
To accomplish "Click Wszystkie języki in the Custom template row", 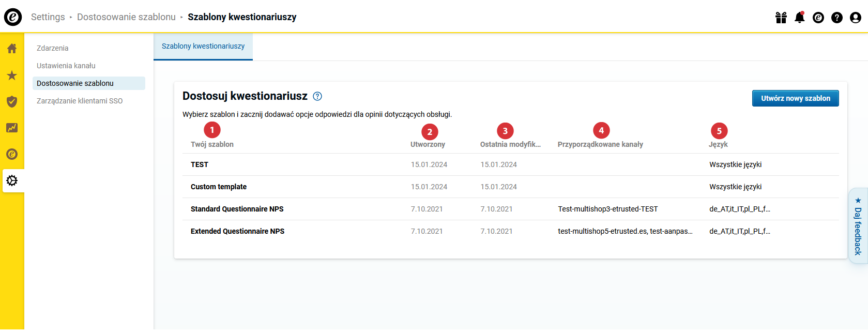I will [736, 187].
